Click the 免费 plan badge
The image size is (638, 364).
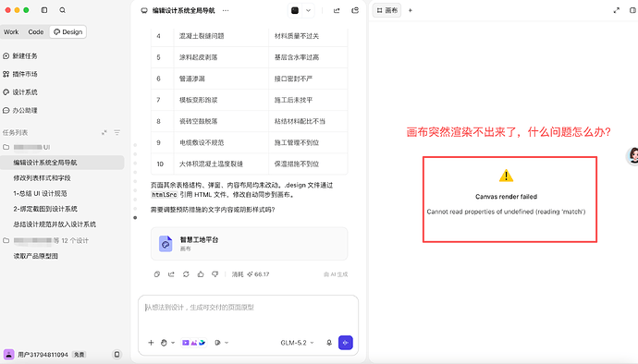pyautogui.click(x=80, y=355)
